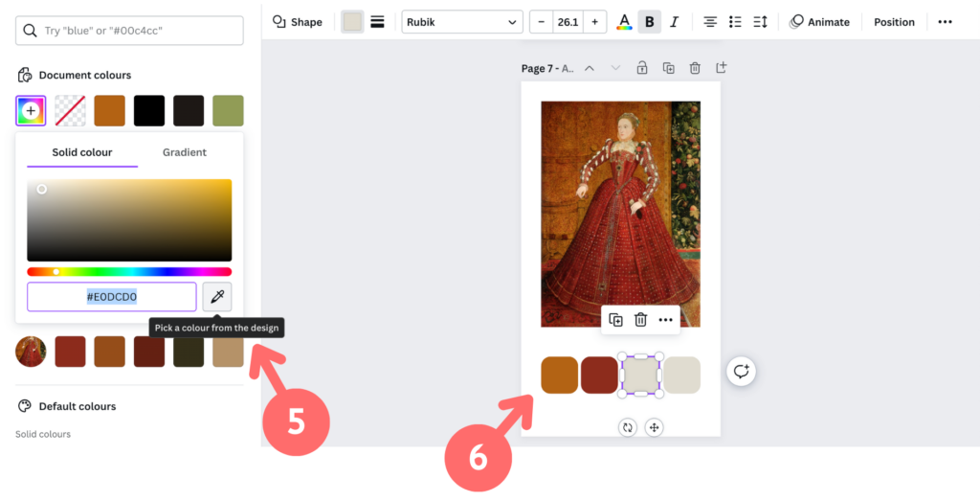Screen dimensions: 980x501
Task: Open the border style icon
Action: [x=377, y=22]
